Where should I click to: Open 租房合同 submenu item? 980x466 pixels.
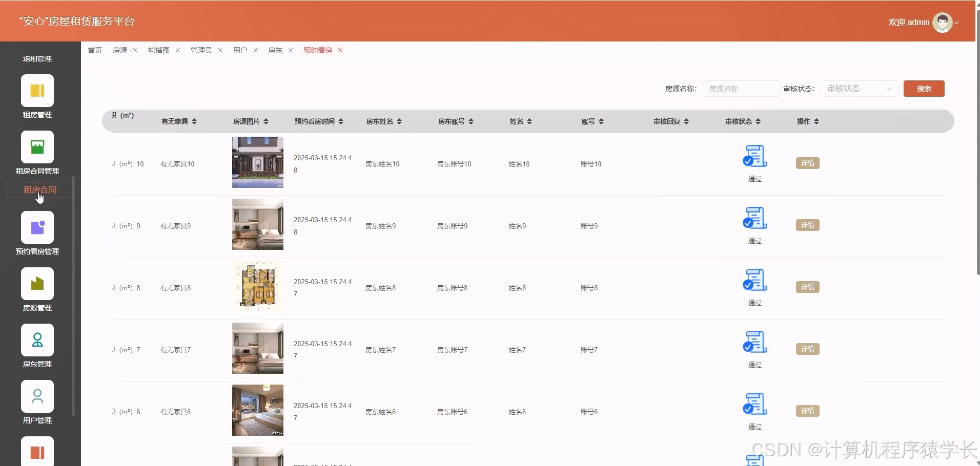[40, 190]
